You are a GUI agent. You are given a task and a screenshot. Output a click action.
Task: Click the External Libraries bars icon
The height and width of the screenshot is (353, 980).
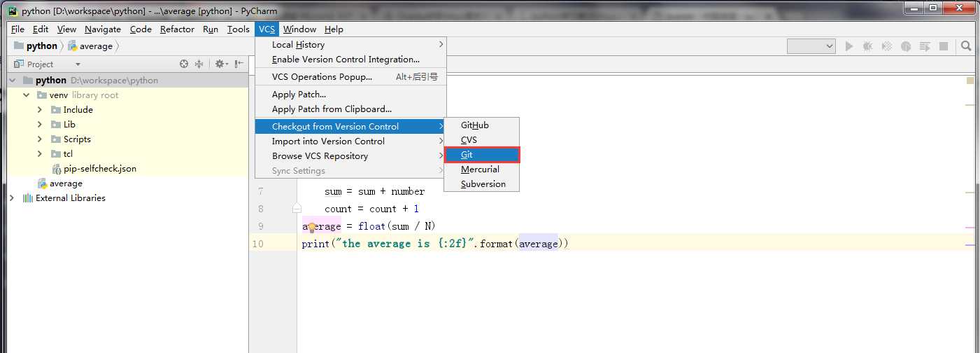pyautogui.click(x=28, y=198)
